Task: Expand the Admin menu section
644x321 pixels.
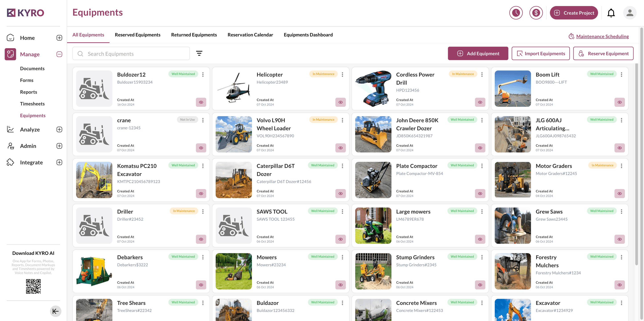Action: click(x=59, y=146)
